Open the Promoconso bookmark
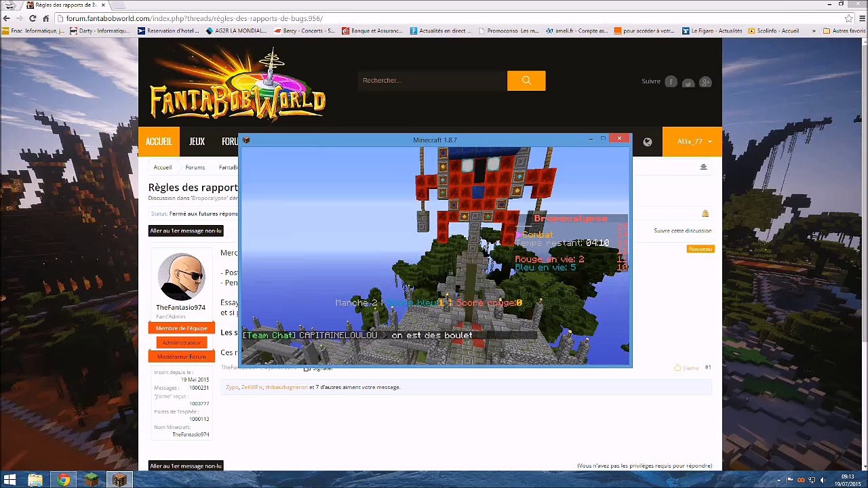This screenshot has width=868, height=488. (x=509, y=30)
